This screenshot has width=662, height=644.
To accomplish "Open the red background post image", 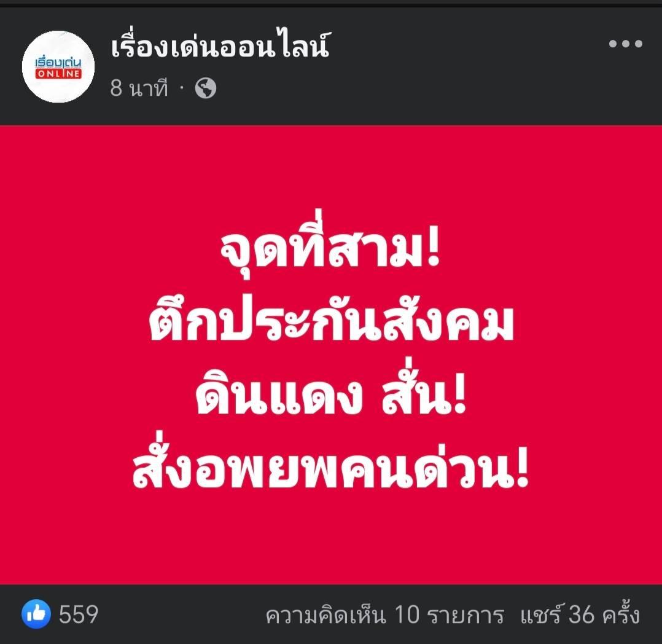I will pos(331,355).
